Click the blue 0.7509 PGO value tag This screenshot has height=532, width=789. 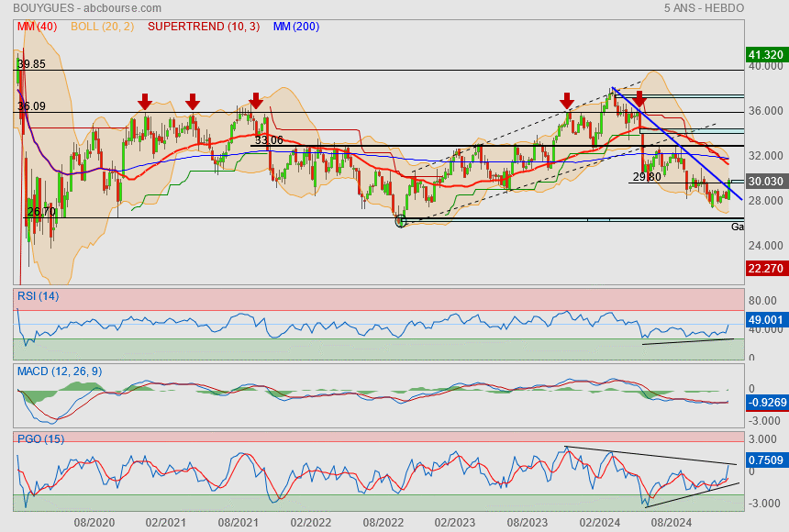766,460
